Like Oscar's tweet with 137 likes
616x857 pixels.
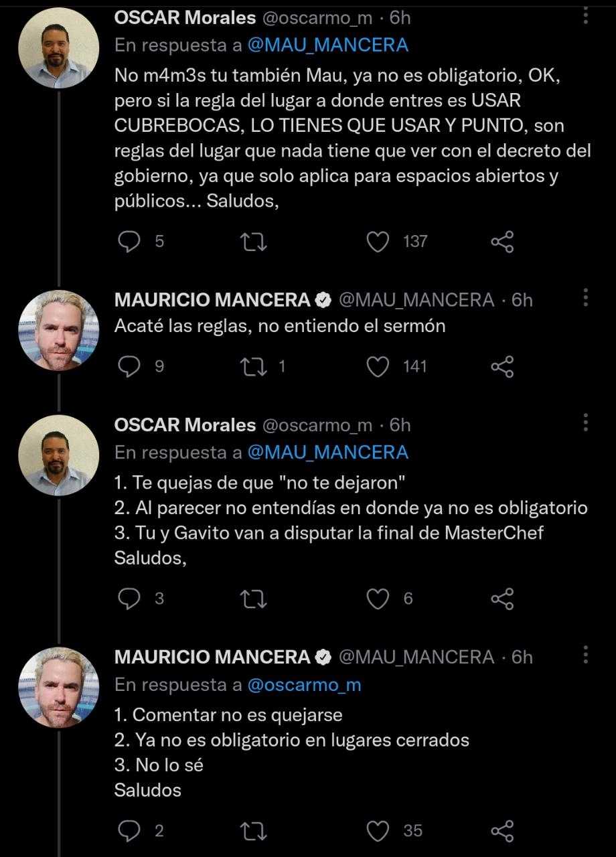coord(379,241)
